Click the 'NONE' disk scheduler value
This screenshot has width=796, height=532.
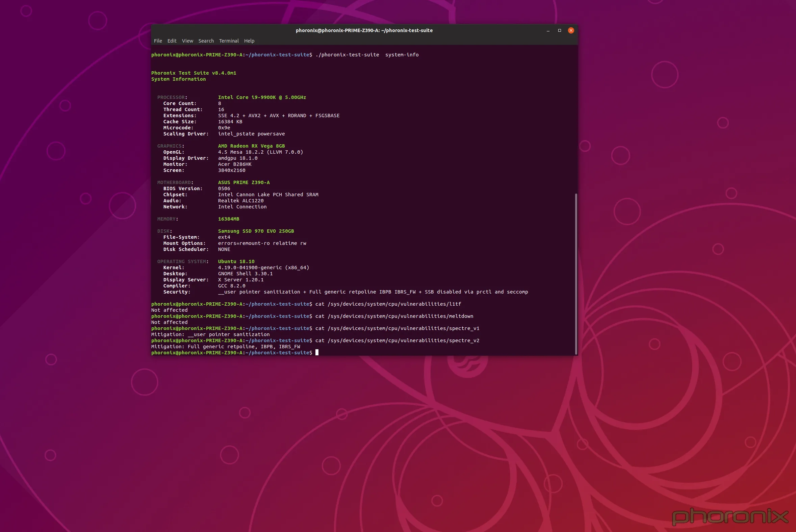[x=224, y=249]
